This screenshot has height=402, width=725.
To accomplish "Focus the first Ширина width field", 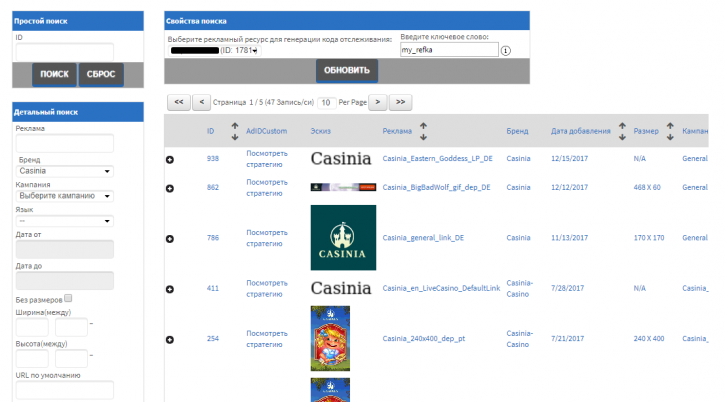I will pos(32,327).
